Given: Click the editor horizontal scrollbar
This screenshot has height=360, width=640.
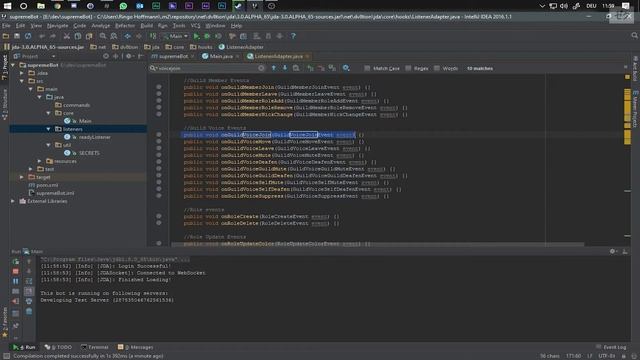Looking at the screenshot, I should click(x=378, y=244).
